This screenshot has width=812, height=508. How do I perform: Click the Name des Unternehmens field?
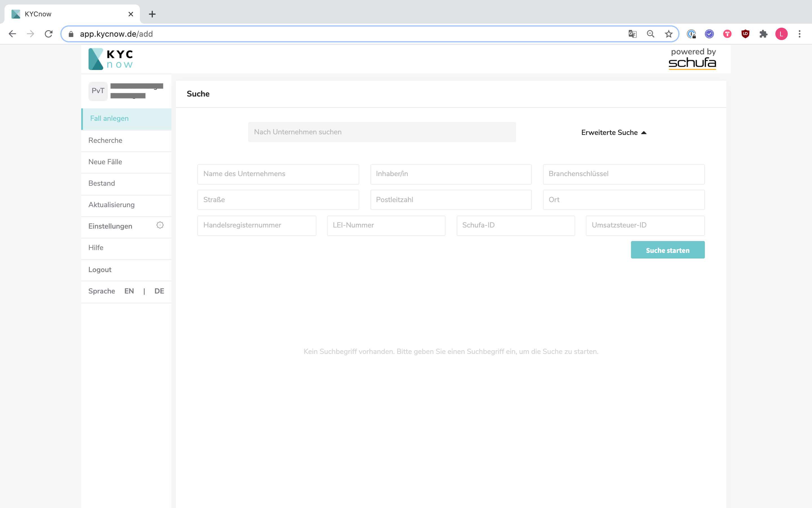[x=278, y=174]
